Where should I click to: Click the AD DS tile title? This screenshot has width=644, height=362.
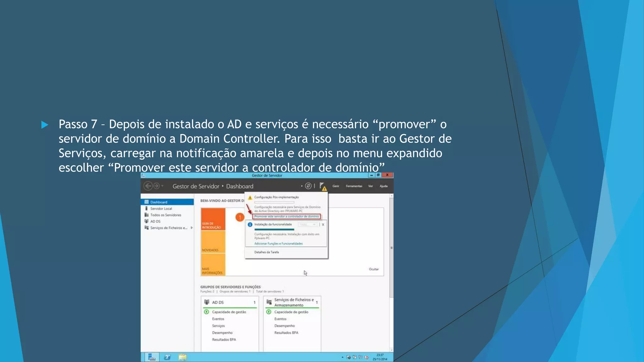pyautogui.click(x=218, y=302)
